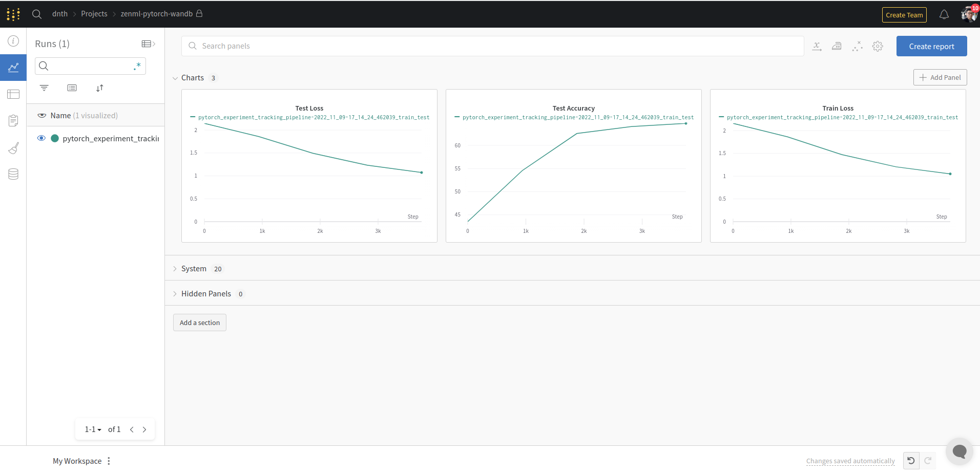This screenshot has height=474, width=980.
Task: Open the workspace settings gear
Action: click(x=878, y=46)
